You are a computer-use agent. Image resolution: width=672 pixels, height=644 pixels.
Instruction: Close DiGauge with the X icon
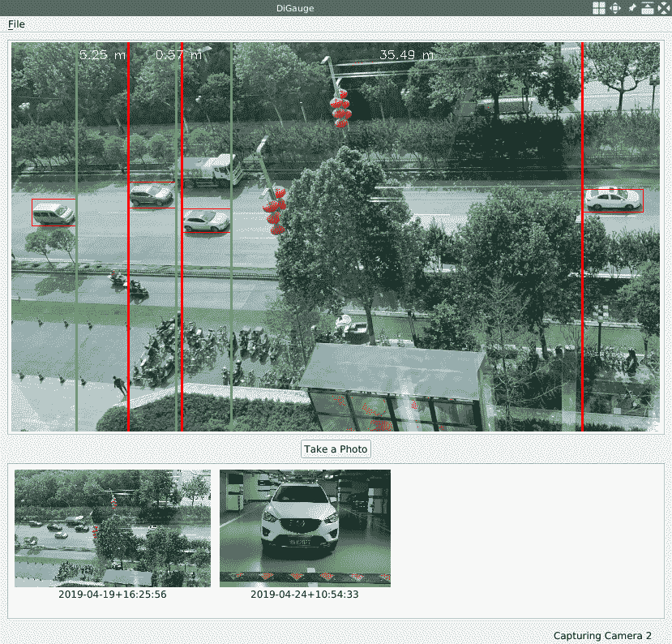pyautogui.click(x=664, y=8)
